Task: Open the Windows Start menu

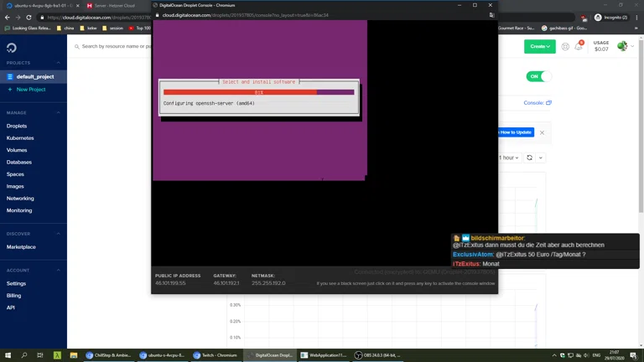Action: pos(8,355)
